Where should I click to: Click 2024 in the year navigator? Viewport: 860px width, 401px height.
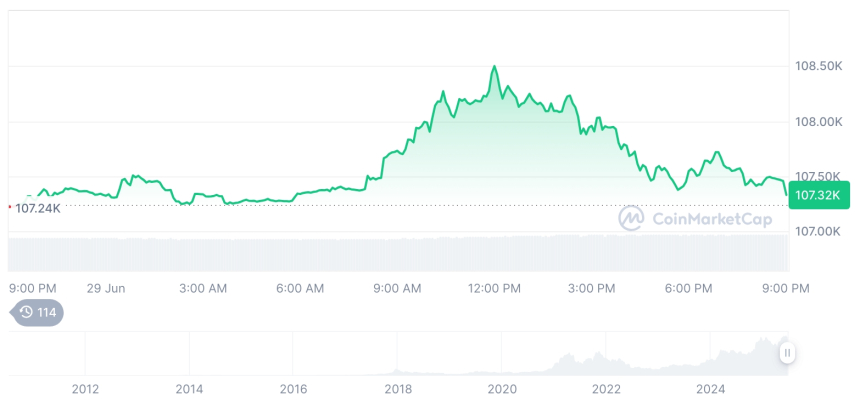[x=711, y=388]
